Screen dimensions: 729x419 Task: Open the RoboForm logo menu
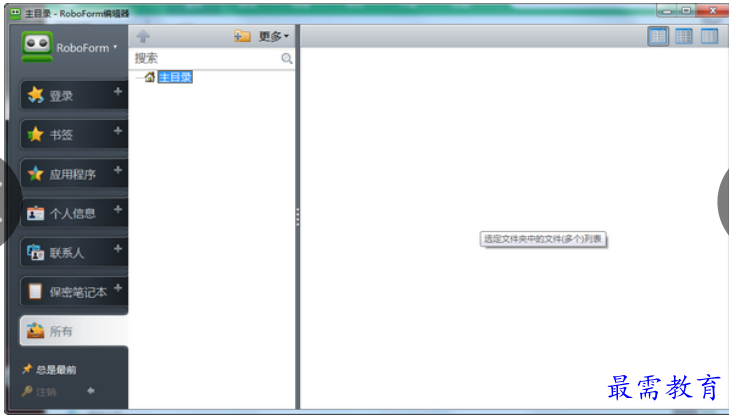click(x=69, y=47)
